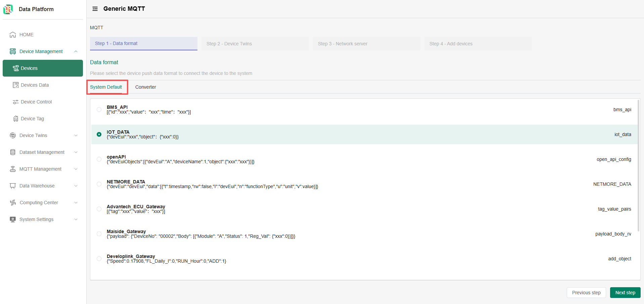
Task: Select the Device Control icon
Action: (15, 101)
